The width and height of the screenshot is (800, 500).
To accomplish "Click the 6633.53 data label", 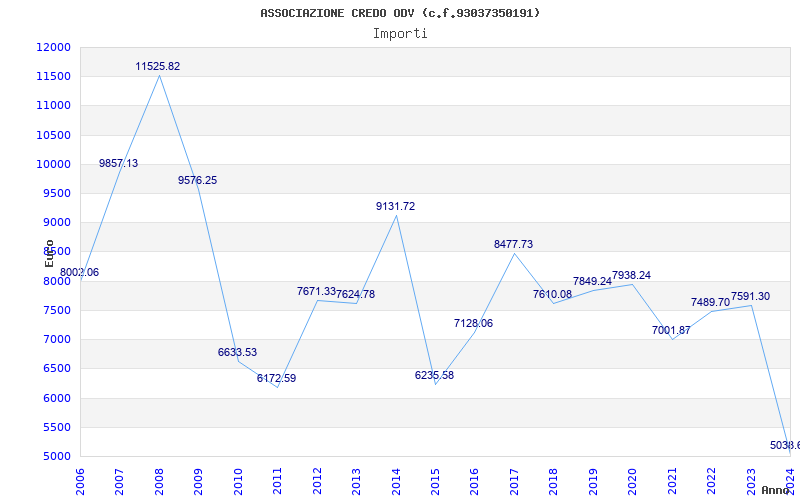I will pyautogui.click(x=237, y=352).
